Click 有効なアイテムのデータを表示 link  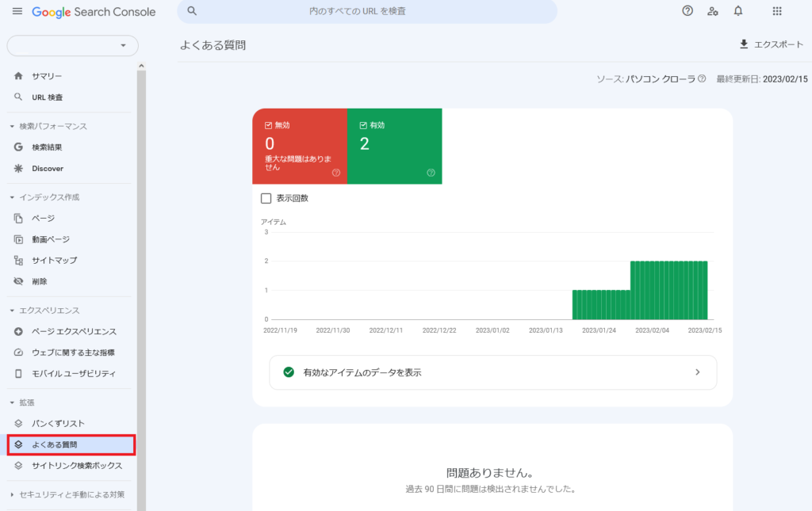click(493, 372)
